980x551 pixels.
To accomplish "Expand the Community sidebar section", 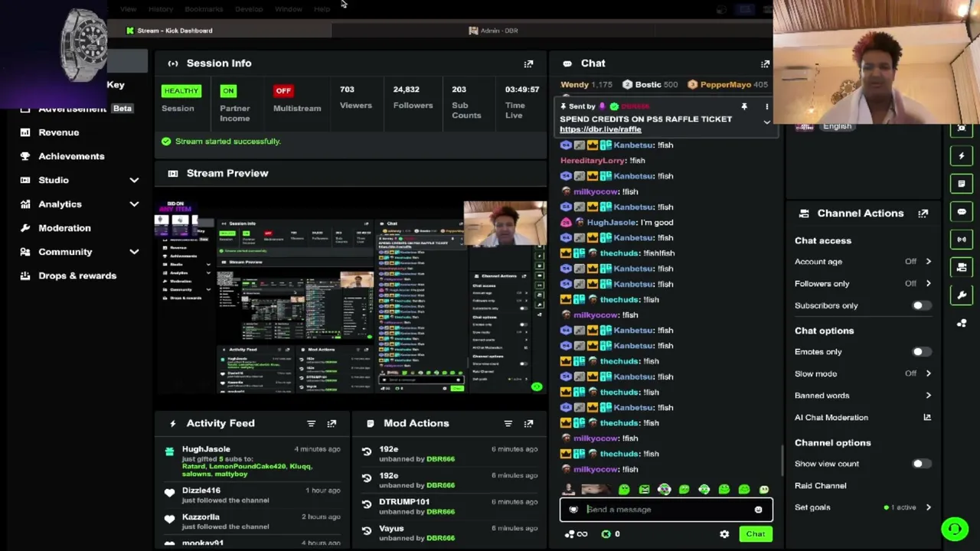I will coord(134,252).
